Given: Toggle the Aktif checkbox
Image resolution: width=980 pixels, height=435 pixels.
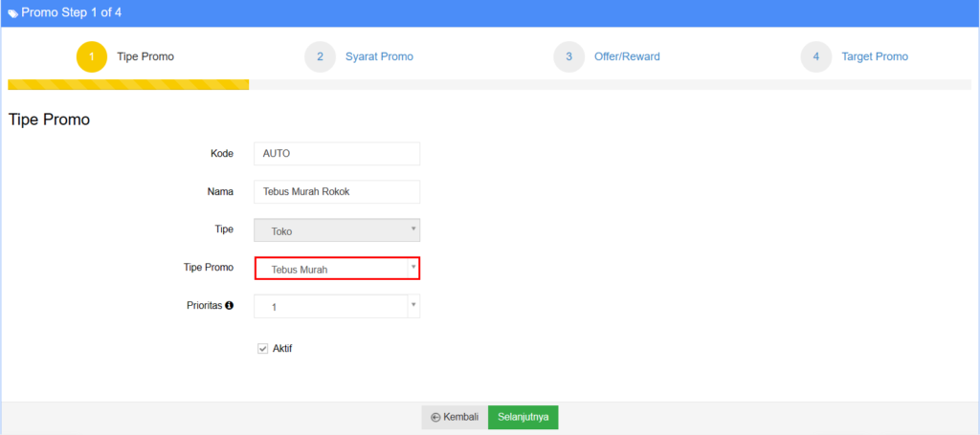Looking at the screenshot, I should point(263,349).
